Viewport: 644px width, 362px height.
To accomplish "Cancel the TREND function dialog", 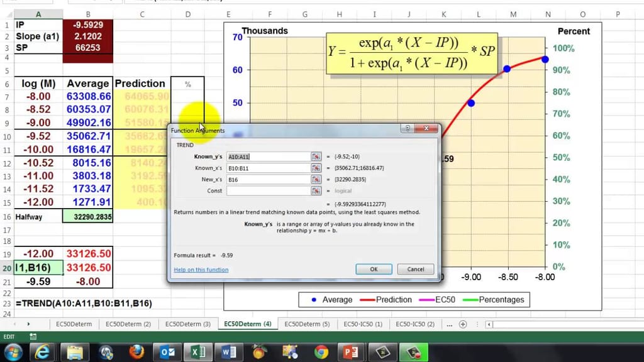I will [415, 269].
